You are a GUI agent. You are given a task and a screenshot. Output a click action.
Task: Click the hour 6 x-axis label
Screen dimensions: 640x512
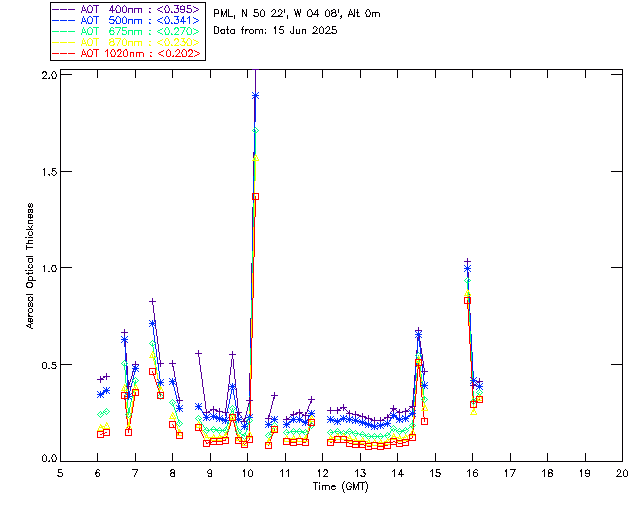(98, 473)
